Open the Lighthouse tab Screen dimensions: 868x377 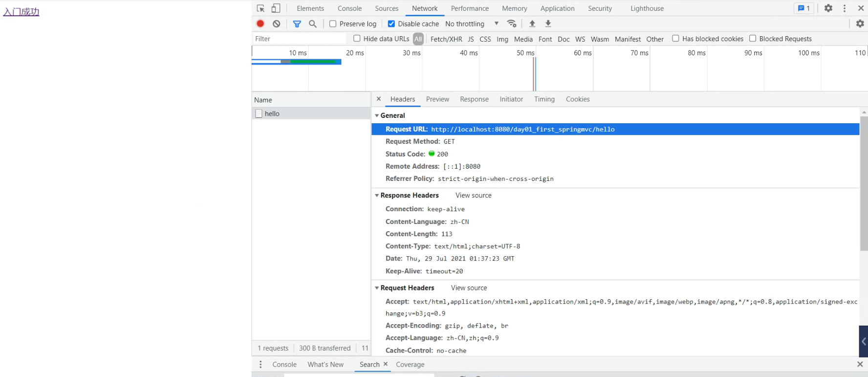(647, 8)
